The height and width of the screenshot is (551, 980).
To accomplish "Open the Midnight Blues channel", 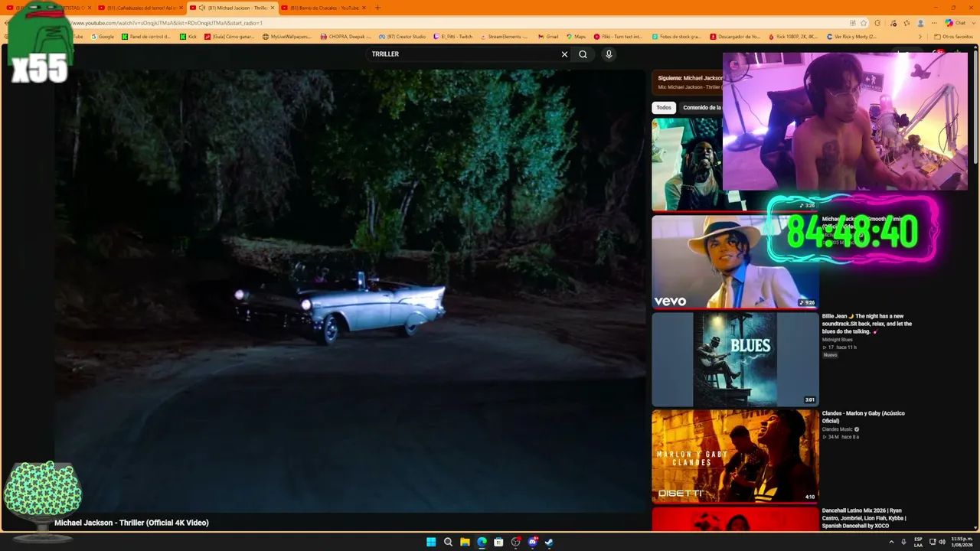I will (838, 340).
